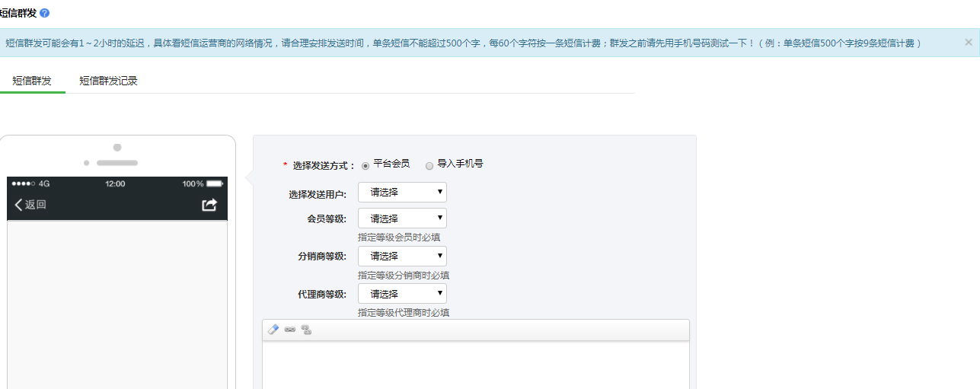
Task: Click the share icon in phone preview
Action: point(209,205)
